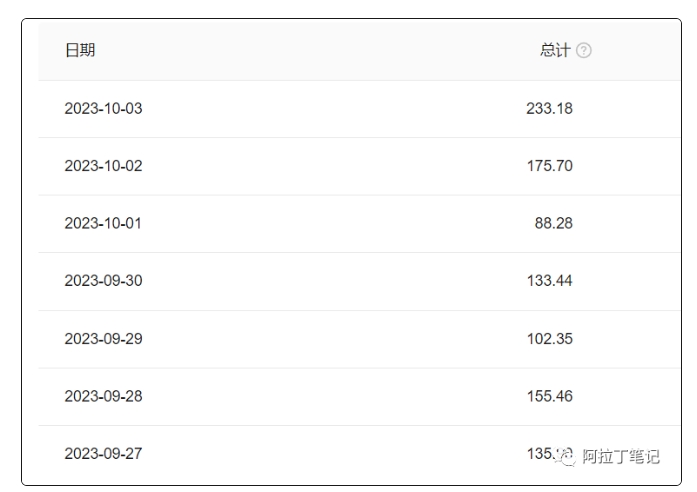Click the 88.28 total value

click(553, 223)
